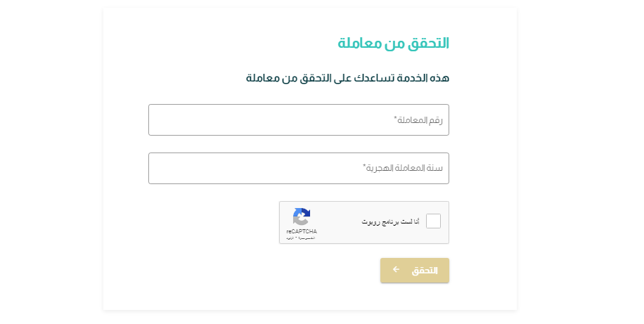
Task: Open the reCAPTCHA privacy link (الخصوصية)
Action: [308, 238]
